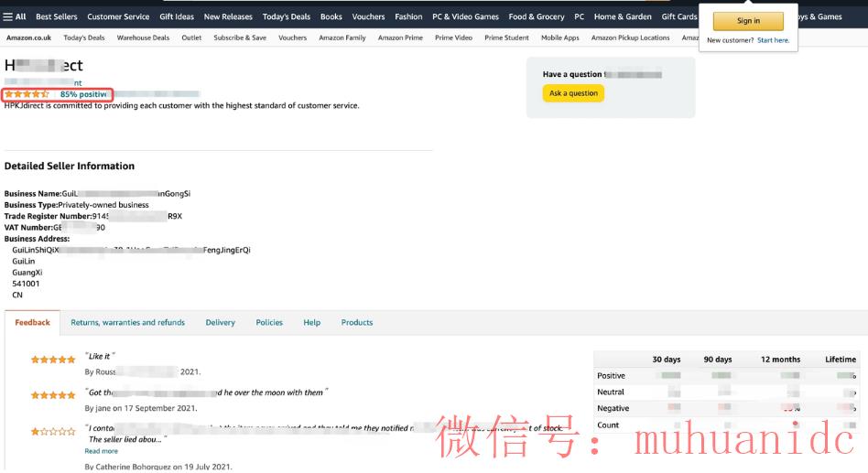View the seller's Products tab

(356, 323)
